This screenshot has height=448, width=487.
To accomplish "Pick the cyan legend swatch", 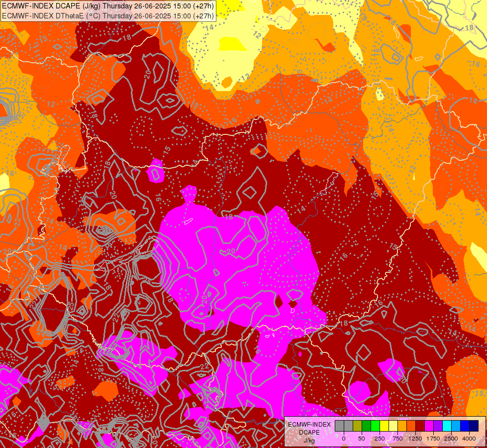I will (447, 426).
